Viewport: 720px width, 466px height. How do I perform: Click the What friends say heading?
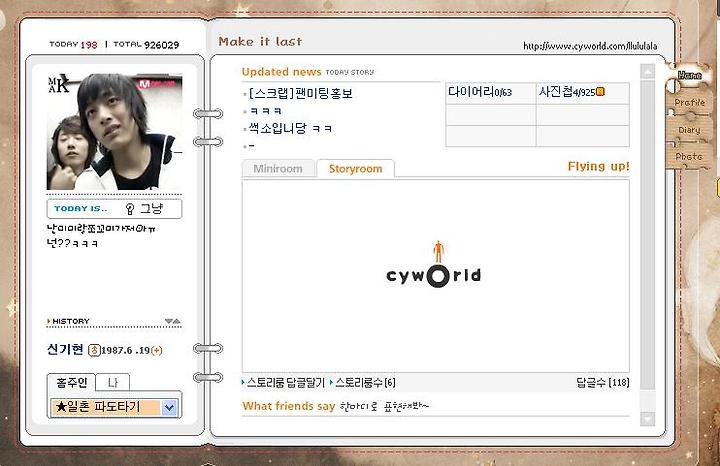(x=288, y=406)
